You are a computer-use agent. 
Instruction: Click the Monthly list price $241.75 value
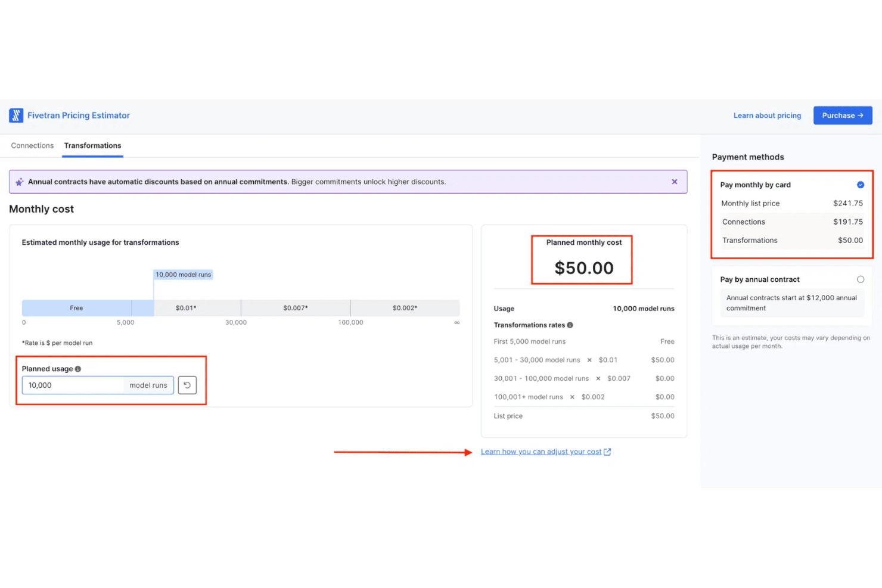848,203
